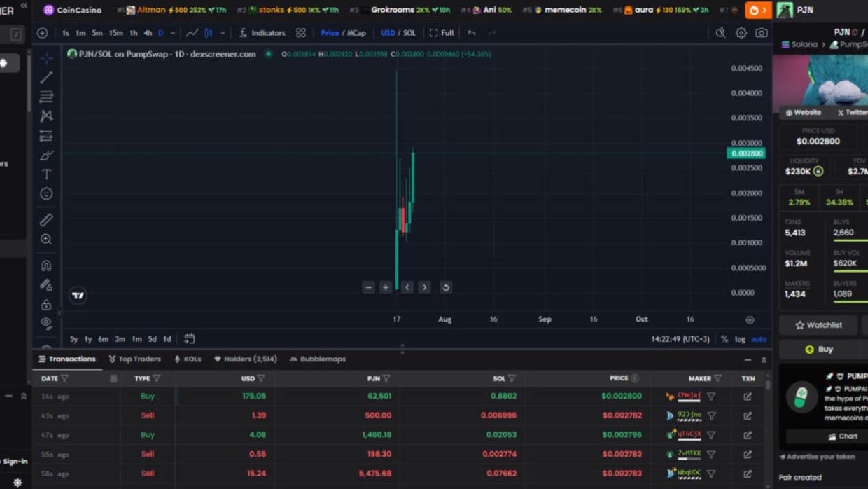
Task: Select the brush drawing tool
Action: click(46, 155)
